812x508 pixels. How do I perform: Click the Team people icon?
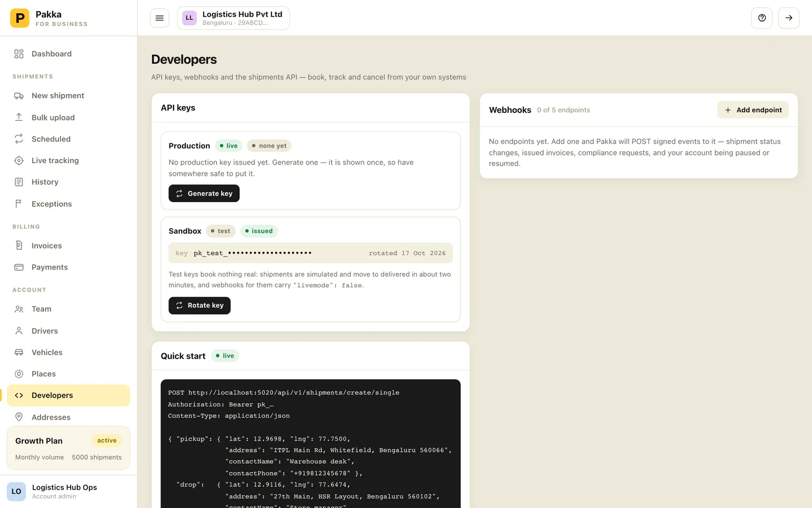(19, 309)
